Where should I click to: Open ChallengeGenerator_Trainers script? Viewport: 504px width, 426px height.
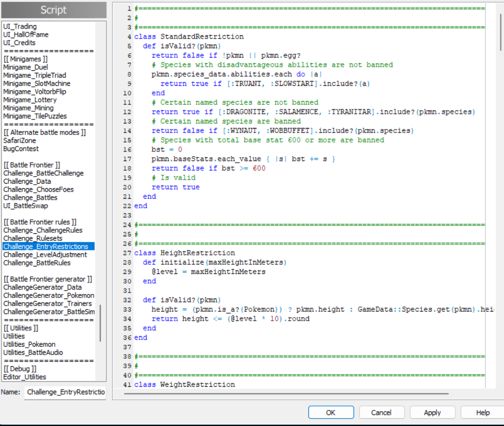click(48, 304)
